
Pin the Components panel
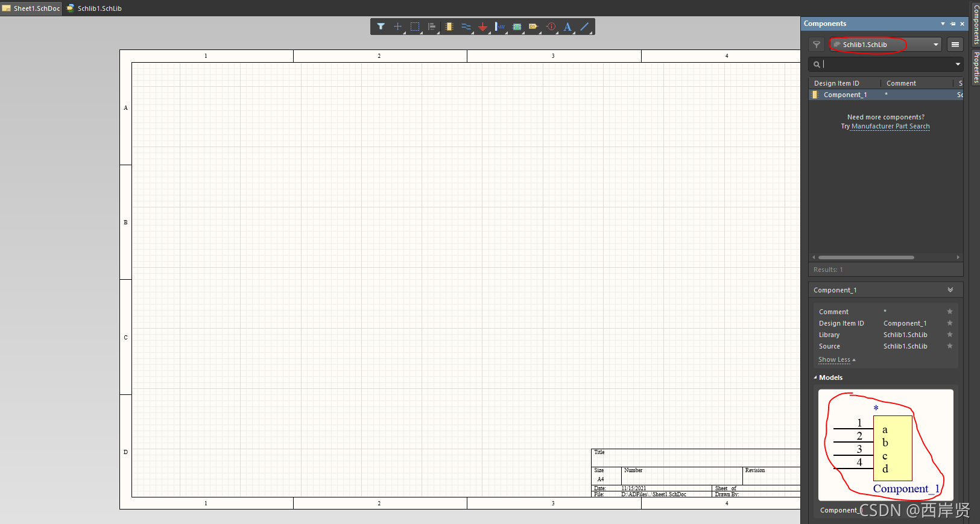coord(953,24)
